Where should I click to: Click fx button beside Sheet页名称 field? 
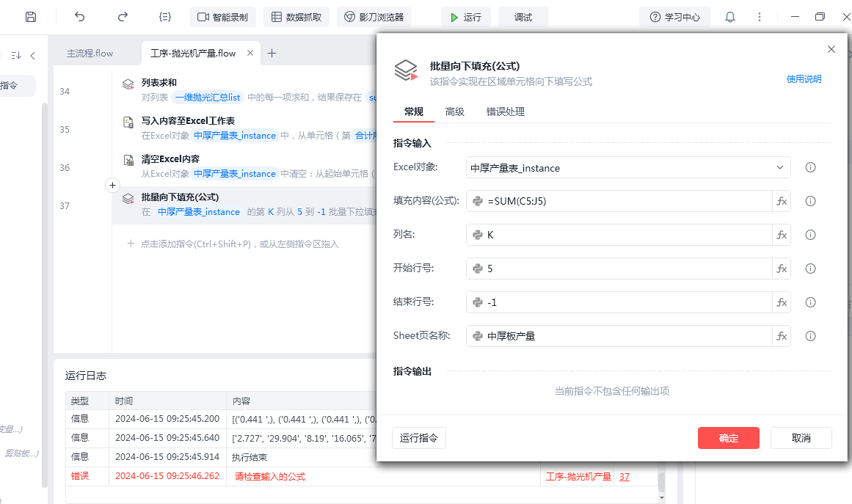click(782, 336)
